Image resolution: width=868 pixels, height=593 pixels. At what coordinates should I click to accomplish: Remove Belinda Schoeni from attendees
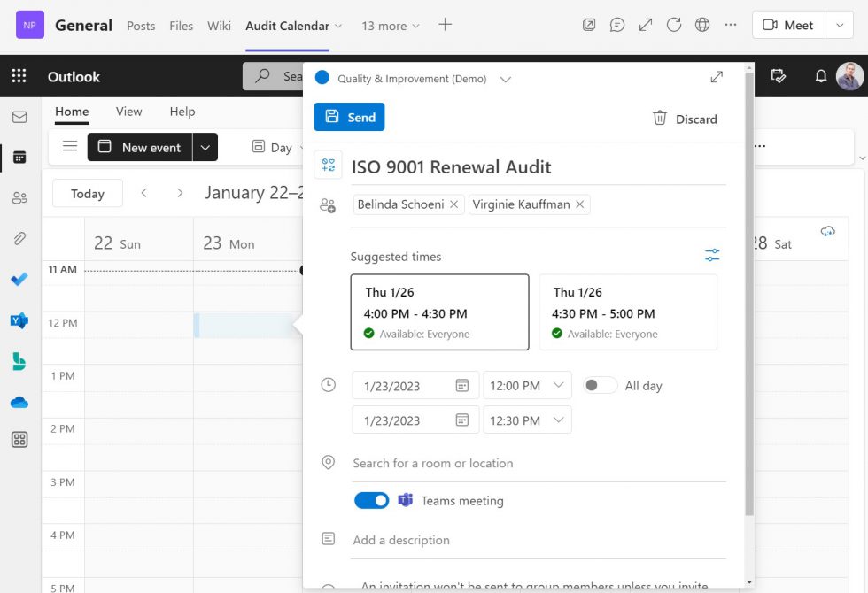click(453, 204)
